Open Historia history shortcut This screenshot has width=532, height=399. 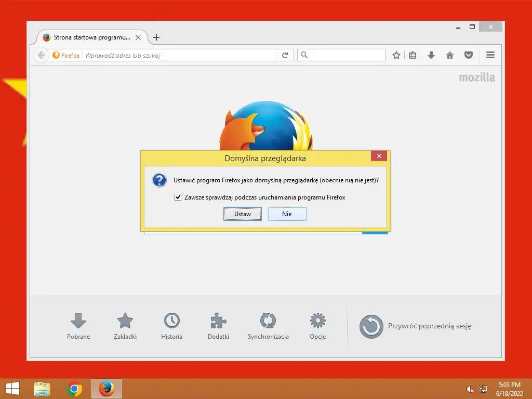(x=171, y=326)
